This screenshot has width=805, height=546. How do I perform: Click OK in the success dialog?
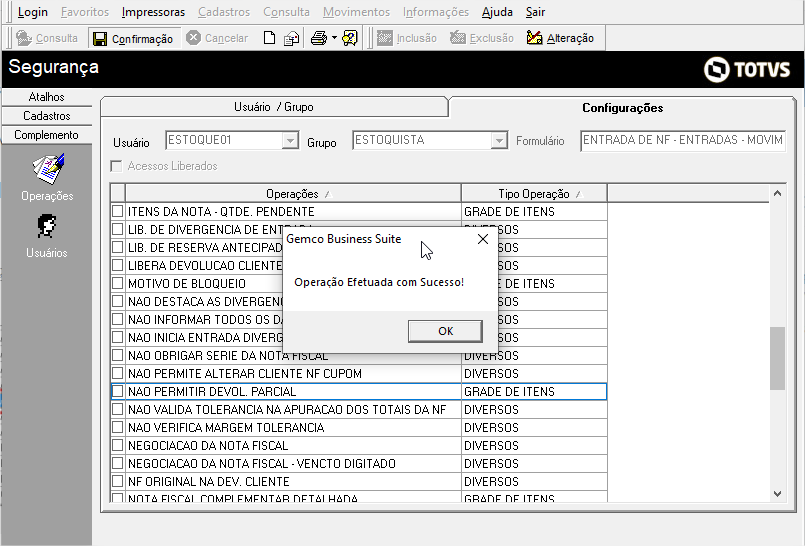(445, 331)
